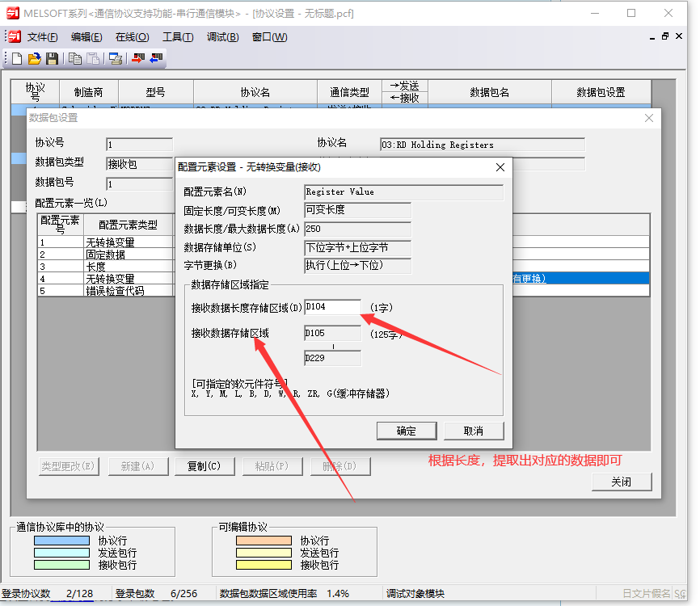The image size is (700, 606).
Task: Click the D104 length storage area field
Action: point(332,307)
